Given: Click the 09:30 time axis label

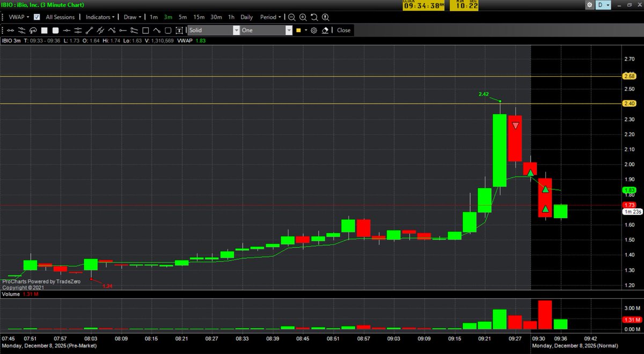Looking at the screenshot, I should 538,339.
